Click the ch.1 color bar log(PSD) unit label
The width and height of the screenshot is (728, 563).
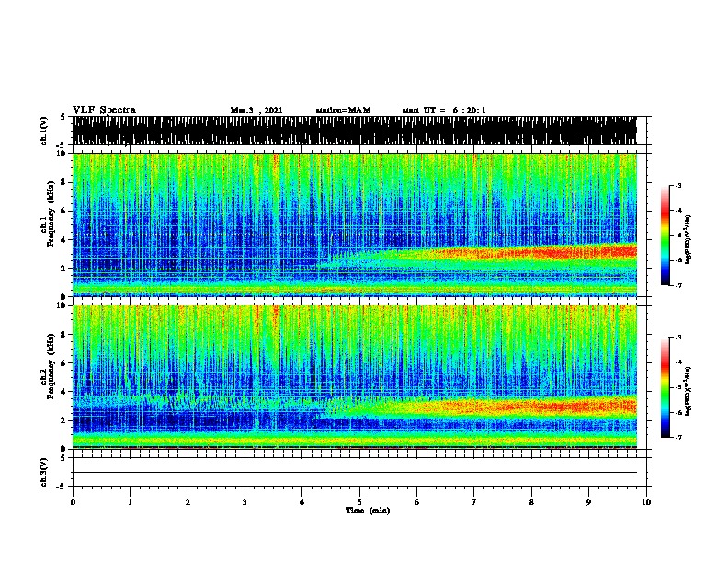tap(688, 239)
